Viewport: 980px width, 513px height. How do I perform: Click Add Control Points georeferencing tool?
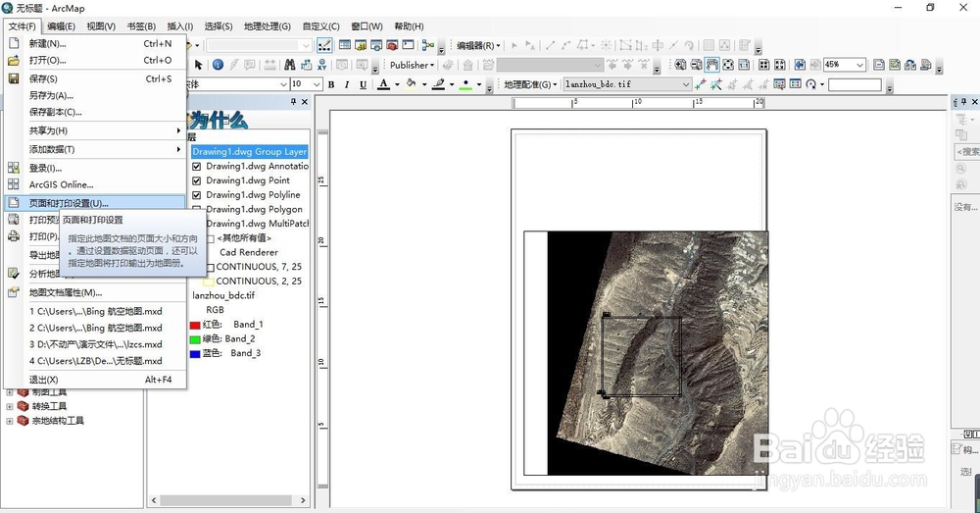pyautogui.click(x=700, y=83)
